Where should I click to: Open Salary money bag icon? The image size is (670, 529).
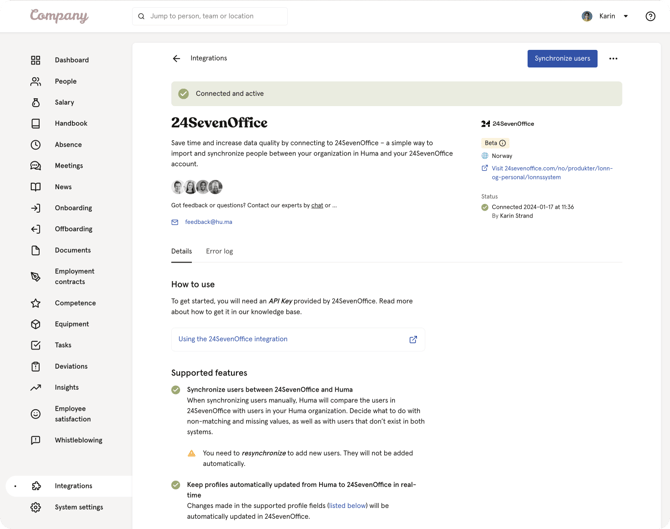[x=35, y=103]
